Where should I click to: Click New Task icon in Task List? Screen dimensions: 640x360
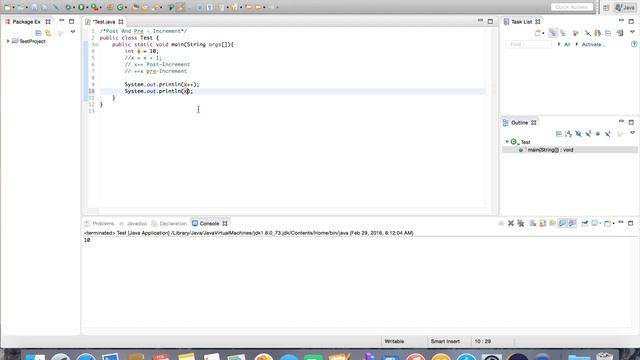[538, 33]
